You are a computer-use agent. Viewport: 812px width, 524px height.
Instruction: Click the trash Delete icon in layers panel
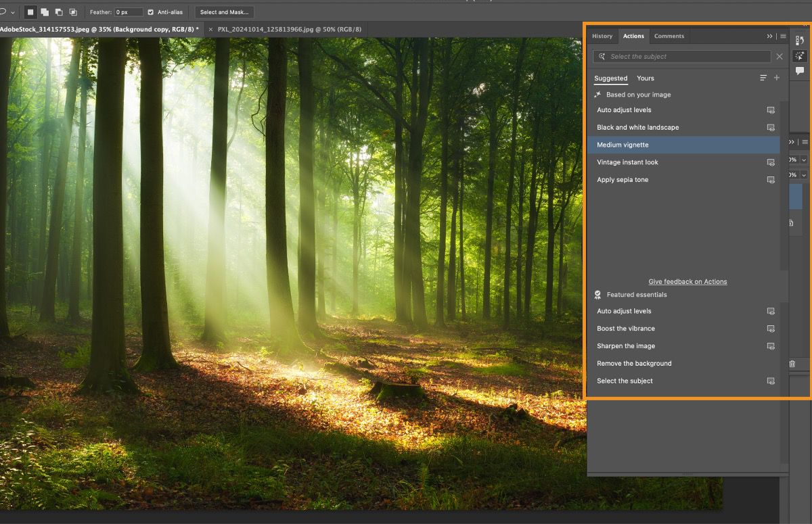[x=792, y=364]
